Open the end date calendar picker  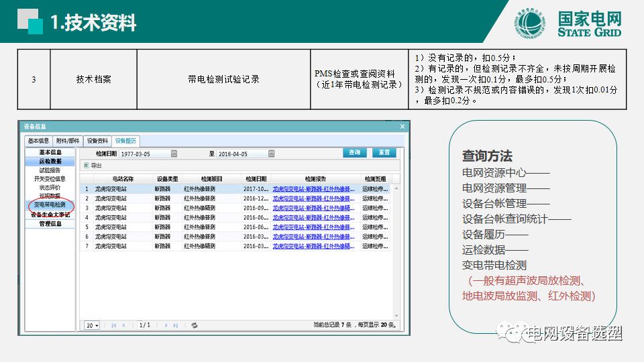point(271,154)
